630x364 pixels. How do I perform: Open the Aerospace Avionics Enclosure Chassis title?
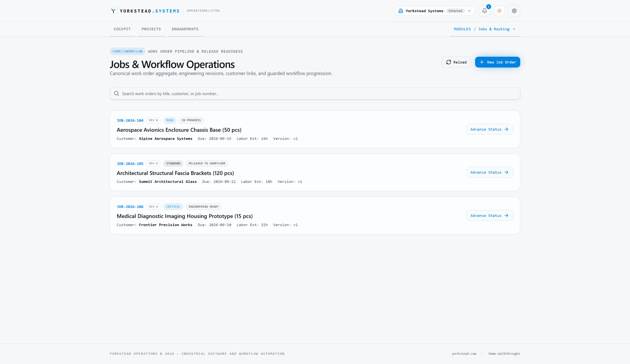(x=179, y=130)
